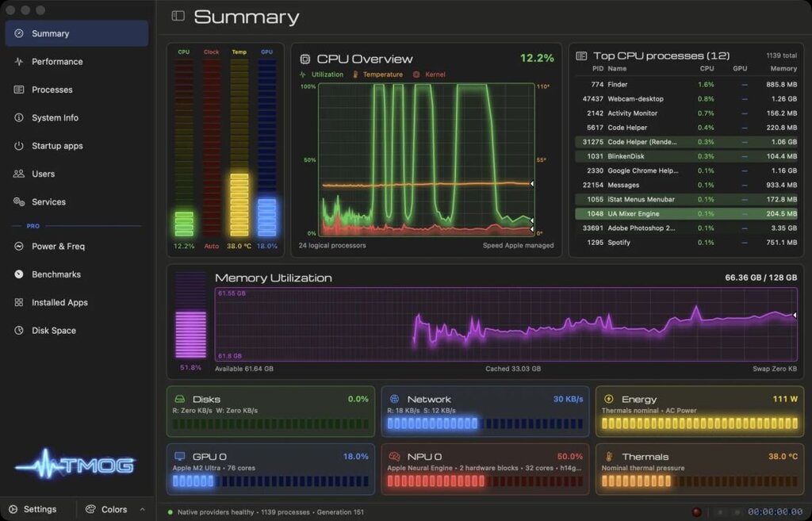Toggle the Temperature legend in CPU Overview
Viewport: 812px width, 521px height.
tap(377, 75)
